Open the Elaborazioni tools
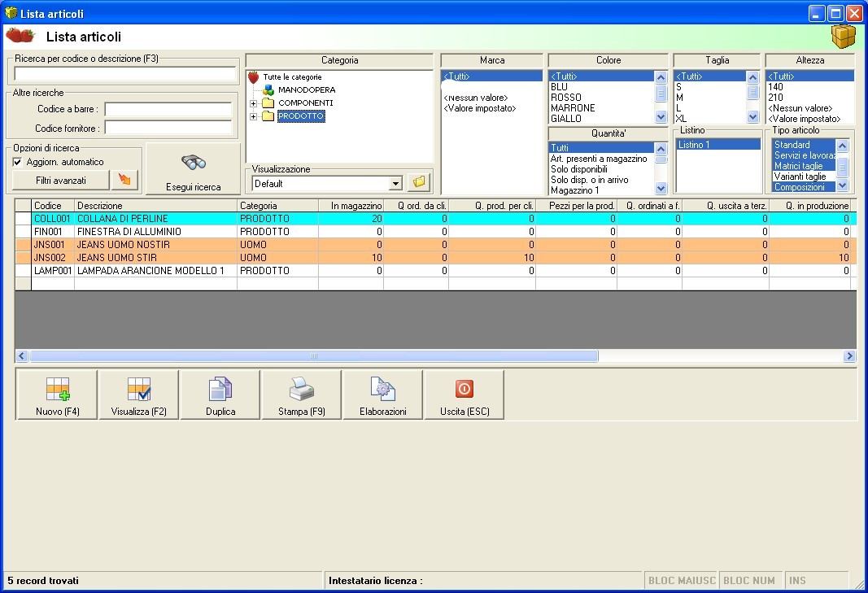Image resolution: width=868 pixels, height=593 pixels. [382, 395]
